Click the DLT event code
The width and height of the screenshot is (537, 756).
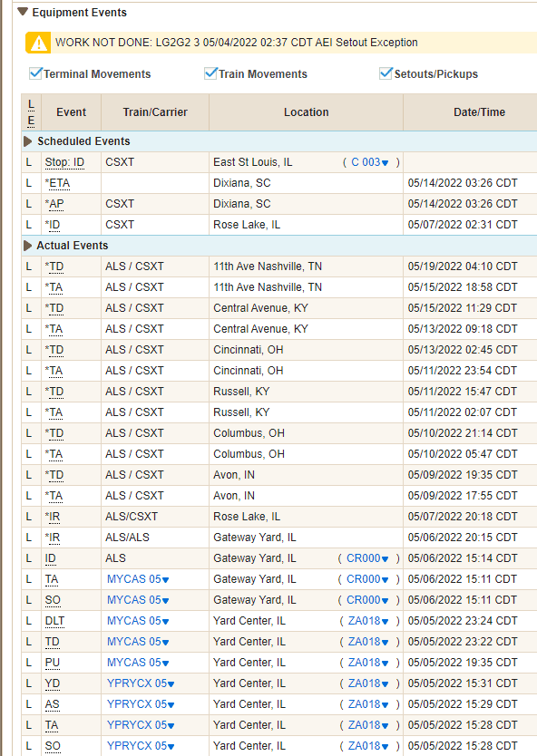[54, 621]
